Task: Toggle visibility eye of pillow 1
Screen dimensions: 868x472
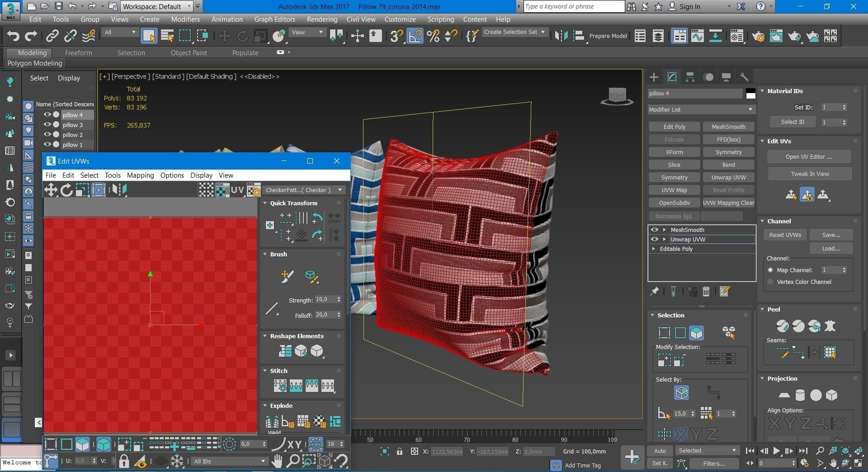Action: 47,145
